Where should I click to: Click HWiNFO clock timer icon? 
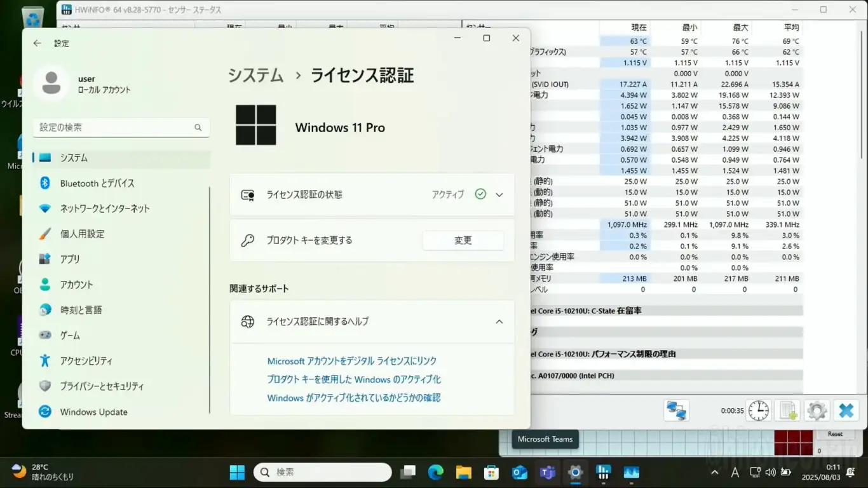coord(759,410)
